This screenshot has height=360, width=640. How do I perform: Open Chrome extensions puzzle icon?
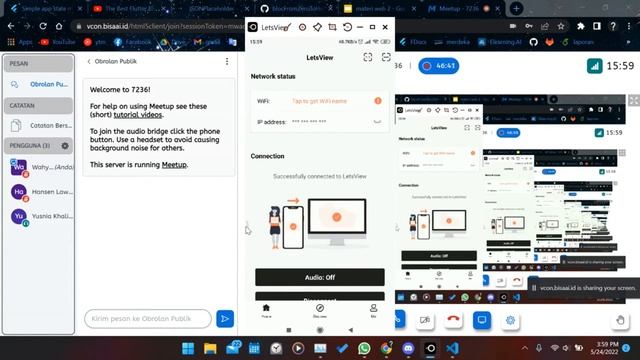point(580,26)
